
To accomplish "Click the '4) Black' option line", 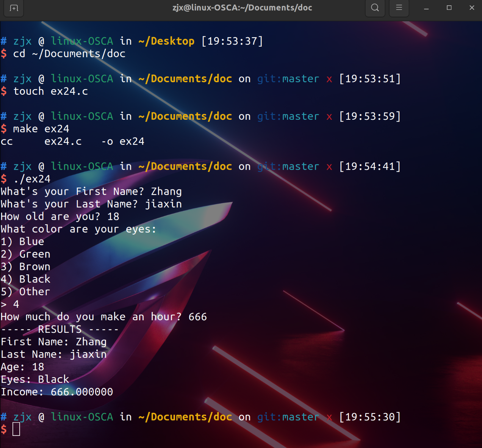I will point(25,279).
